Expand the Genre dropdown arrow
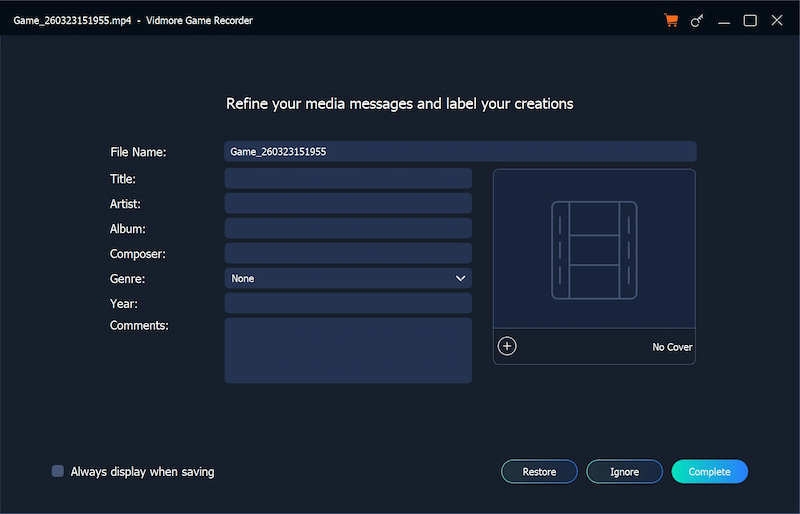The height and width of the screenshot is (514, 800). (x=460, y=278)
